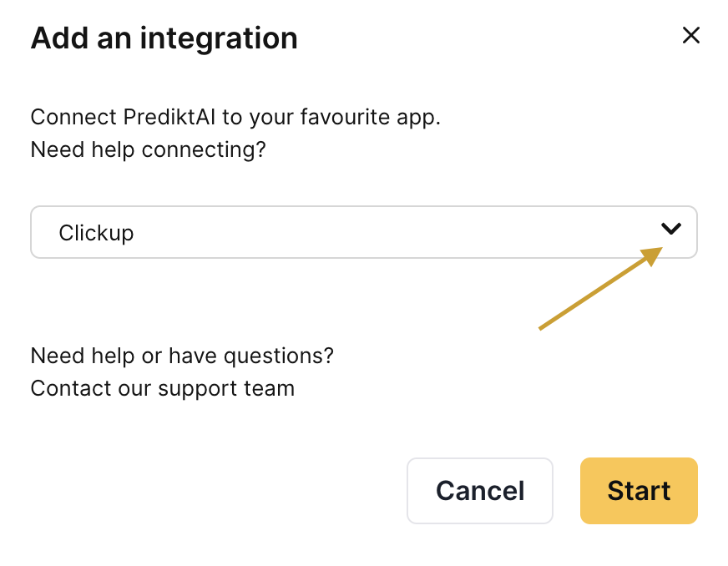Viewport: 728px width, 566px height.
Task: Click the golden arrow annotation
Action: [598, 289]
